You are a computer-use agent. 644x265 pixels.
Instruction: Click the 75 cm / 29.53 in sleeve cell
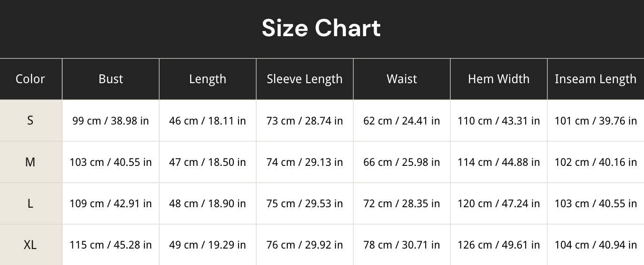coord(305,203)
